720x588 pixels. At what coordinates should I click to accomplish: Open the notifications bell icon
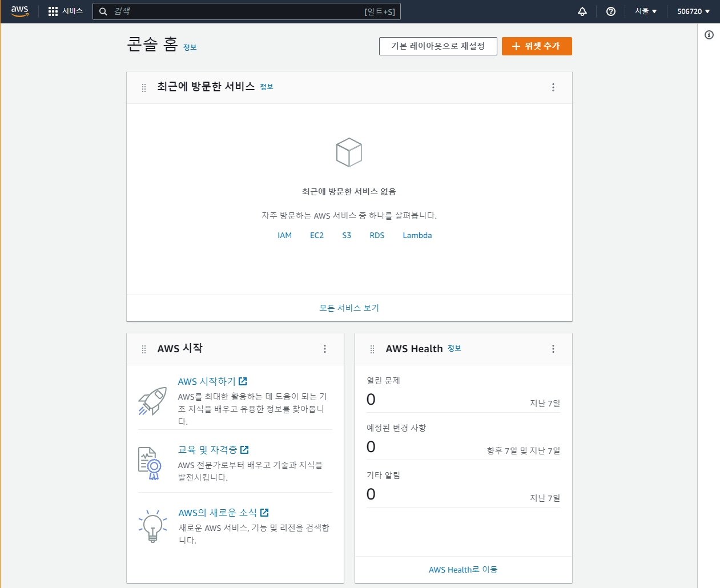582,11
